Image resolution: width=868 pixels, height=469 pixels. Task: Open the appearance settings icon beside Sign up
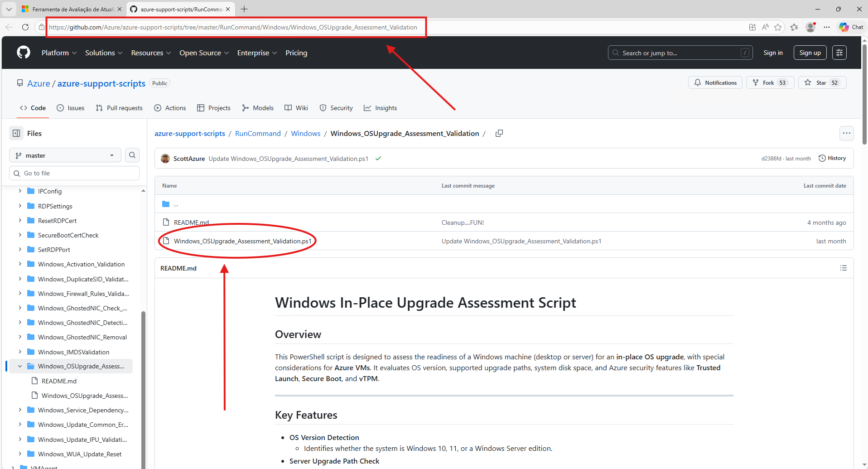point(839,53)
